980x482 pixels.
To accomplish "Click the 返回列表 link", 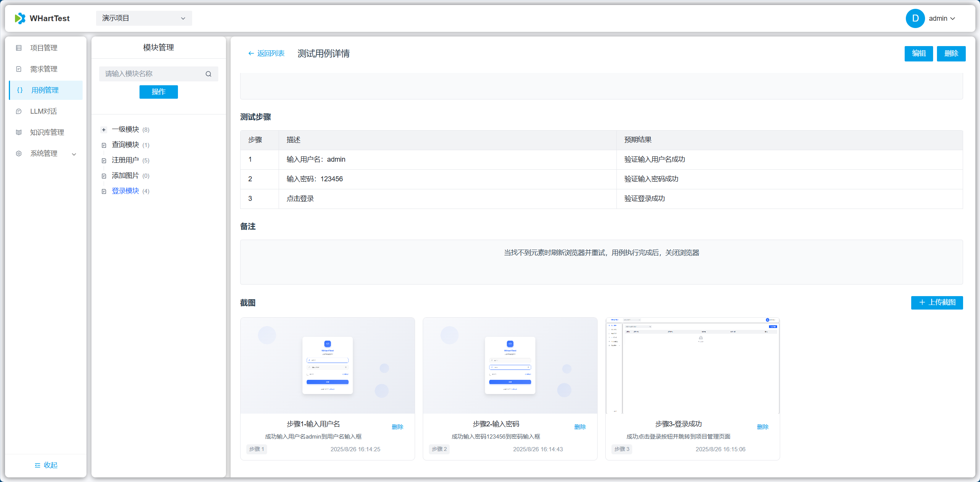I will point(267,53).
